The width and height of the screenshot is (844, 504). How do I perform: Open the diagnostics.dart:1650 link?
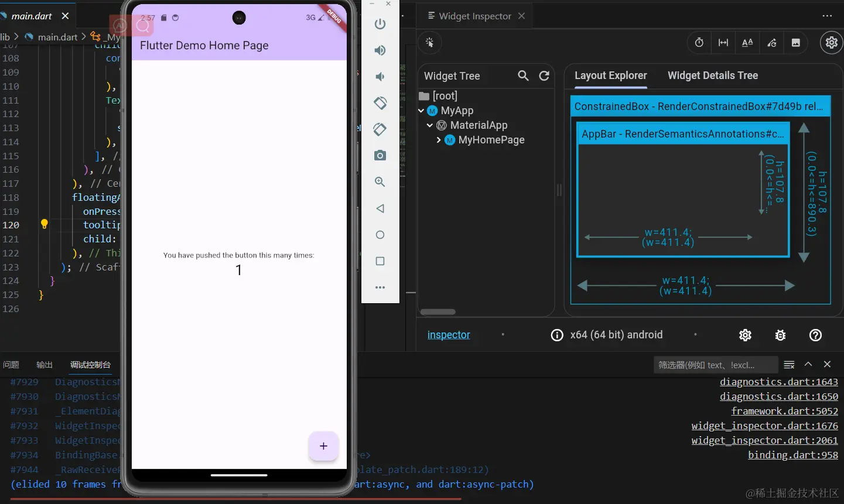click(779, 396)
